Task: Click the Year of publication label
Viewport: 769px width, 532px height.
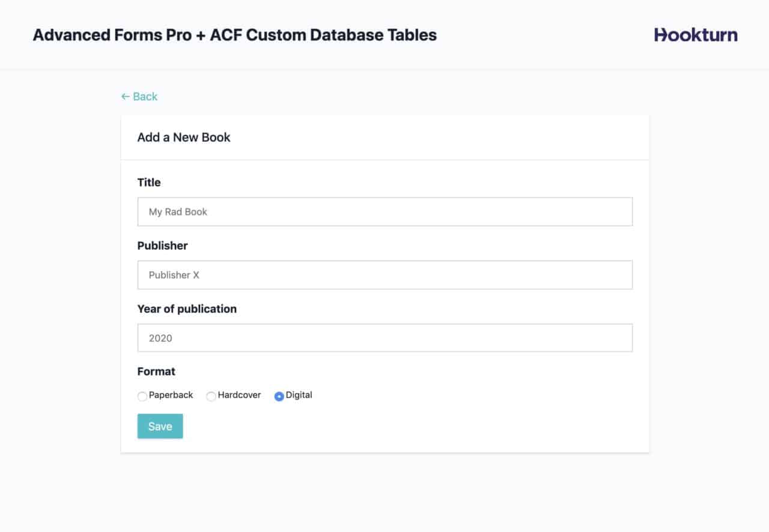Action: click(187, 309)
